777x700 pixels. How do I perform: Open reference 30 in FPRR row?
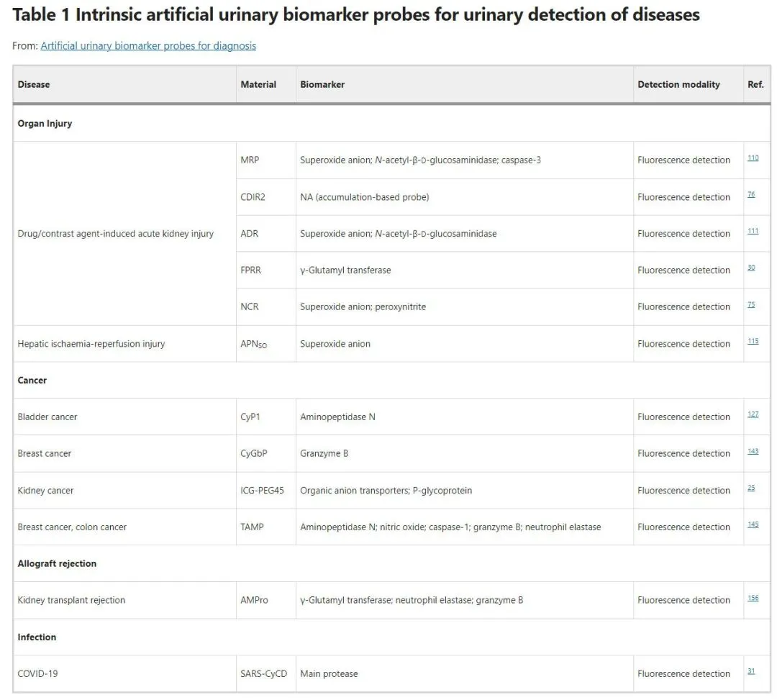click(x=751, y=268)
